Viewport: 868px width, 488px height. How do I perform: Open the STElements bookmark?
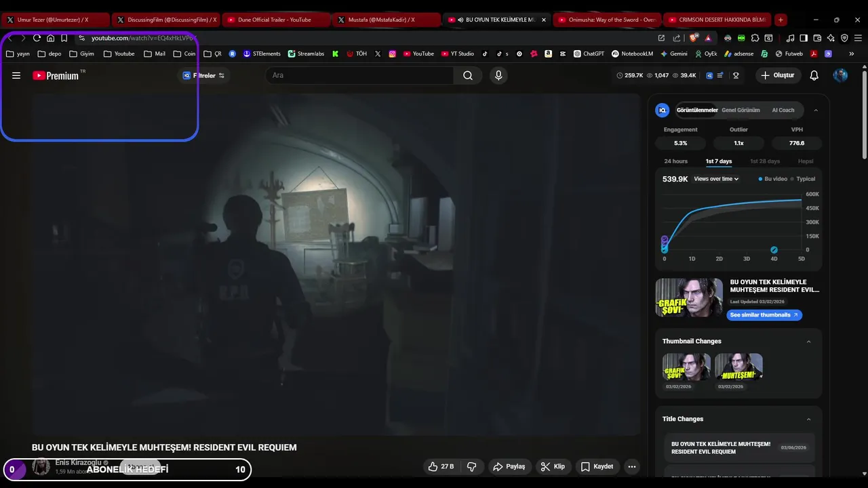[x=261, y=54]
